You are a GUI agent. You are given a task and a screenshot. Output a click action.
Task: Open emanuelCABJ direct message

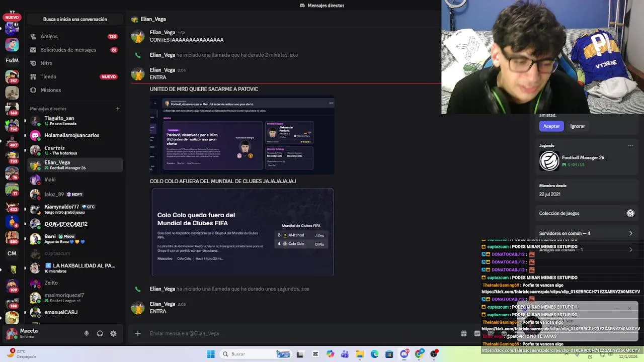pyautogui.click(x=74, y=312)
